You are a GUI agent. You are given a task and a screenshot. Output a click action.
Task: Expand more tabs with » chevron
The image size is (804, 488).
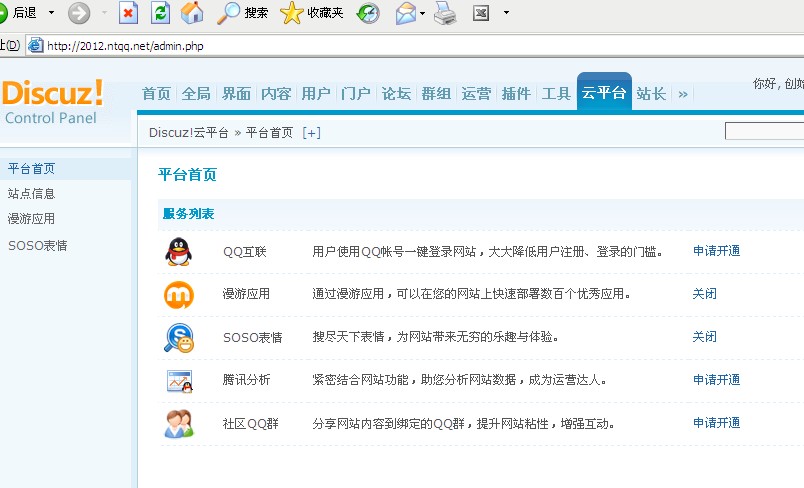click(x=682, y=94)
